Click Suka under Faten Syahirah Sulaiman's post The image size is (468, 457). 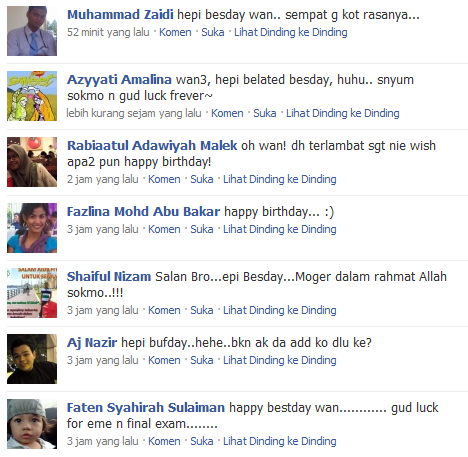tap(202, 441)
